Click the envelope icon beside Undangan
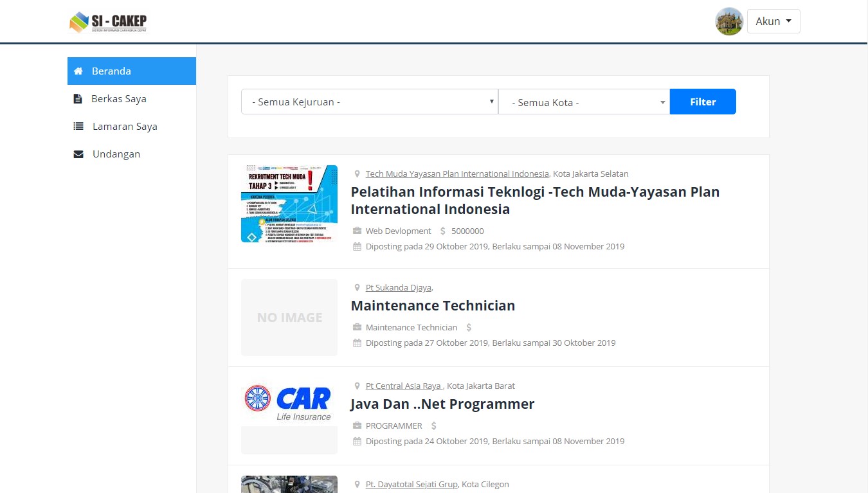 (x=78, y=154)
